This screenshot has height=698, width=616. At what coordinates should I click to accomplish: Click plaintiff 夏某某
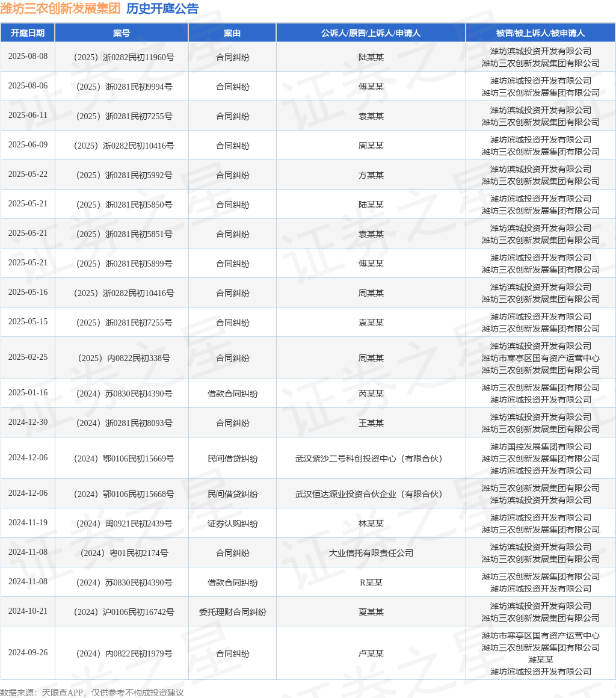pyautogui.click(x=371, y=612)
